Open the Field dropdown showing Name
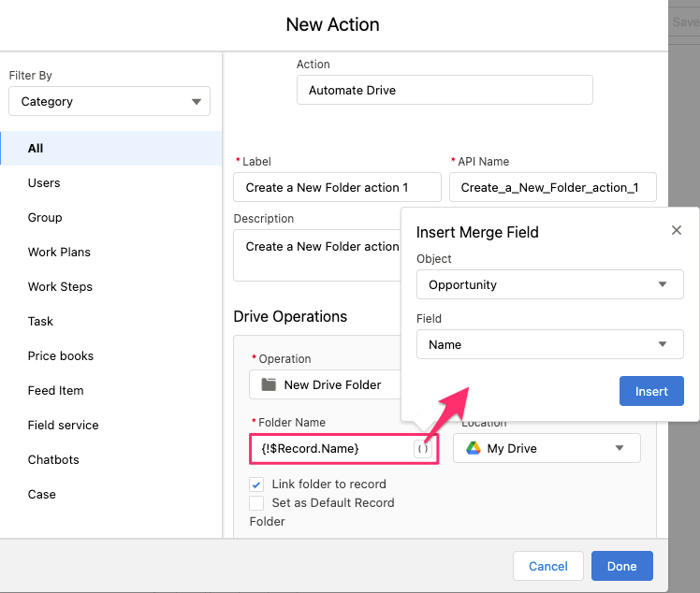700x593 pixels. 548,344
